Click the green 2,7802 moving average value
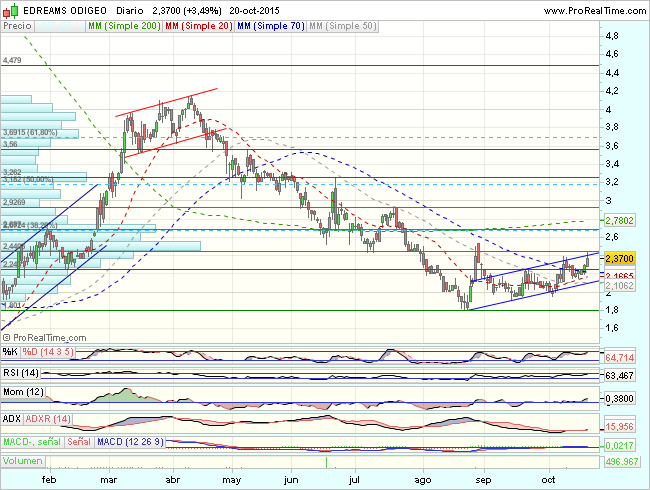This screenshot has width=650, height=490. 619,221
